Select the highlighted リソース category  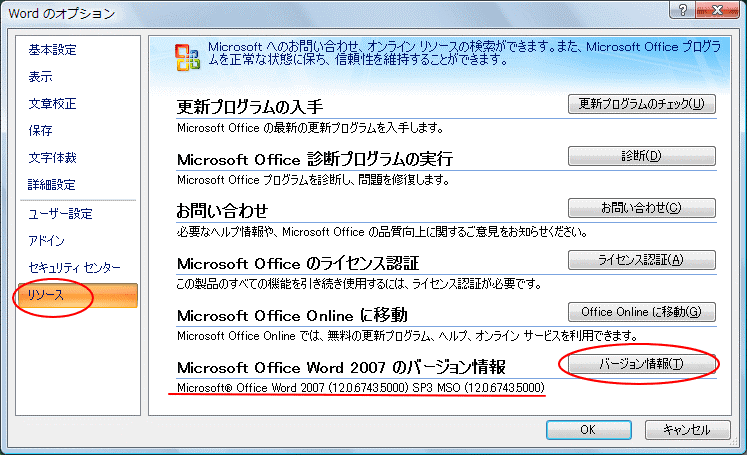click(x=47, y=296)
